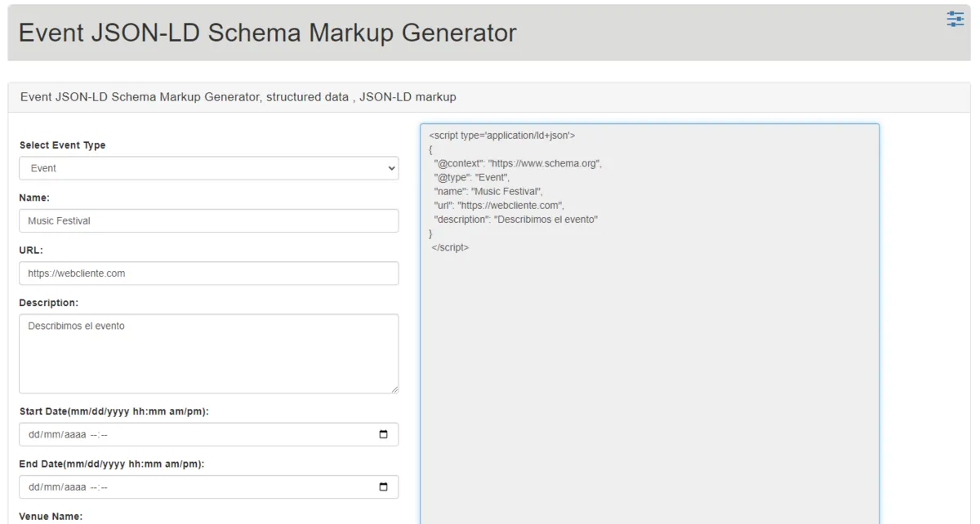Screen dimensions: 980x524
Task: Click the "@type": "Event" line in output
Action: pos(472,177)
